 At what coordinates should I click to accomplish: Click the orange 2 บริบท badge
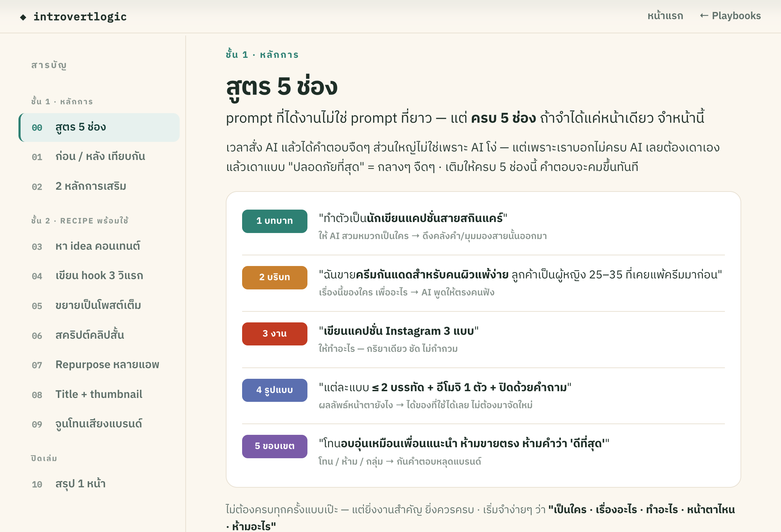tap(275, 277)
